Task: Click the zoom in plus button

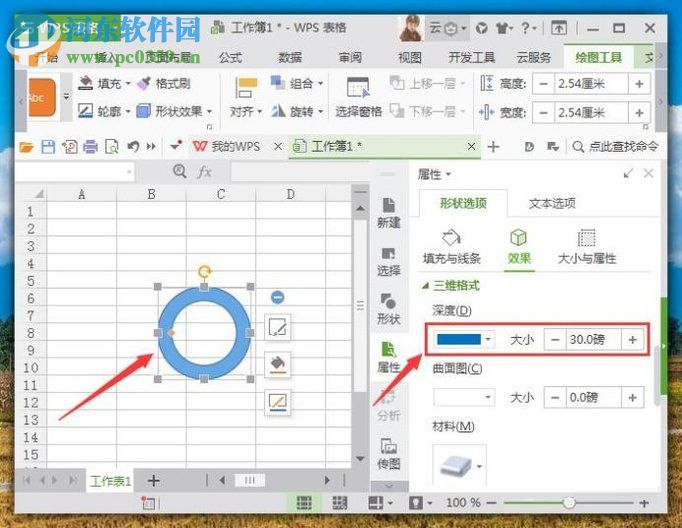Action: (x=644, y=503)
